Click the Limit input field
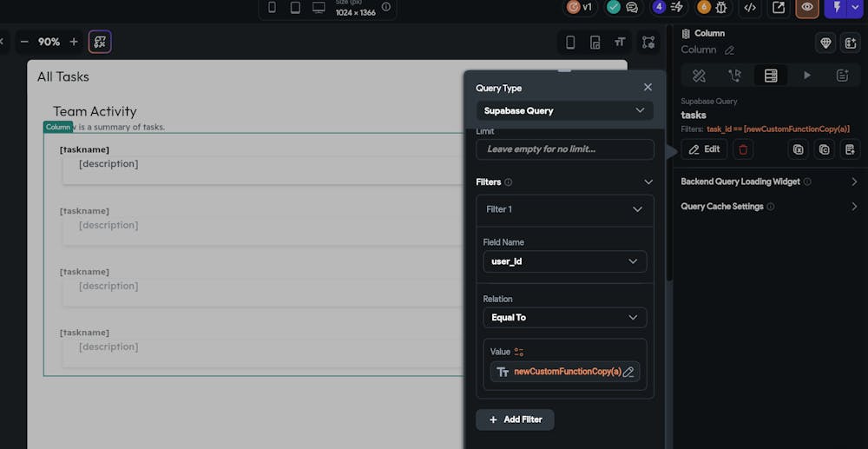This screenshot has width=868, height=449. tap(565, 149)
